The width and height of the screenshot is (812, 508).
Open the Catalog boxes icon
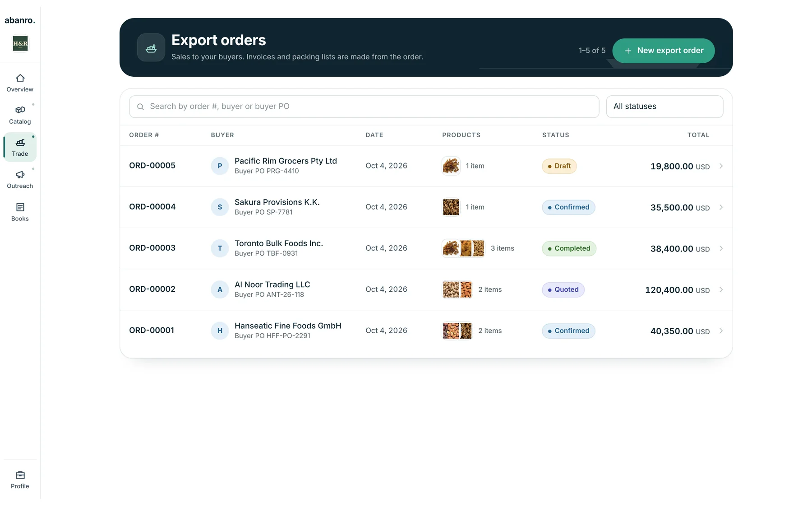[x=20, y=110]
